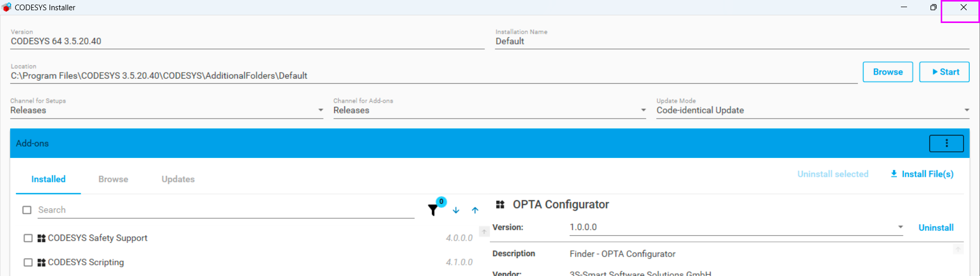This screenshot has width=980, height=276.
Task: Click version value 4.1.0.0
Action: (459, 262)
